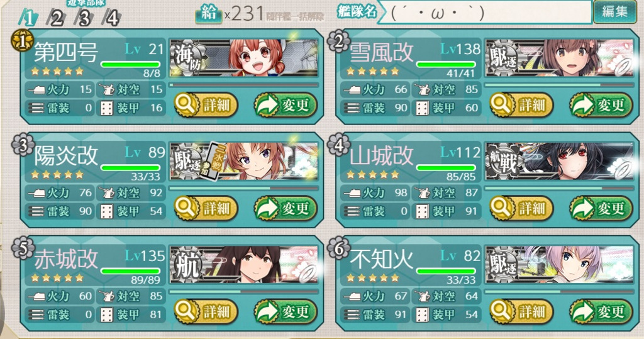The width and height of the screenshot is (644, 339).
Task: Click 変更 to change 赤城改
Action: click(x=286, y=312)
